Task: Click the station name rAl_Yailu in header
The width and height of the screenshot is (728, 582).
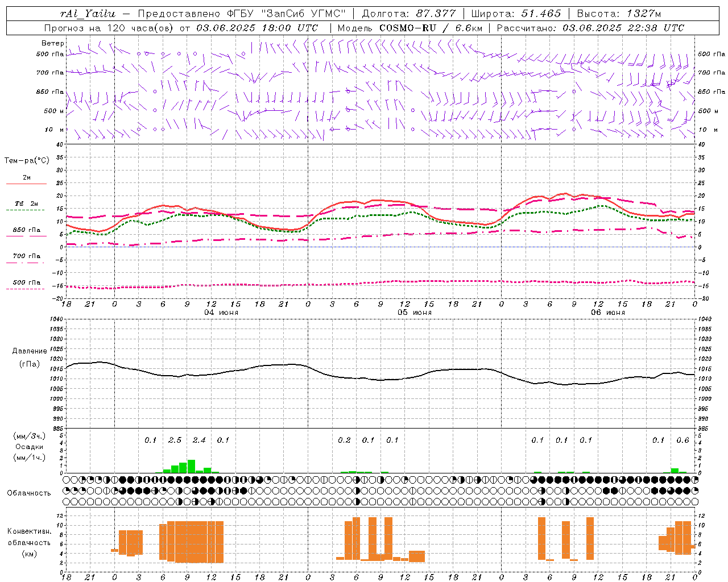Action: (88, 14)
